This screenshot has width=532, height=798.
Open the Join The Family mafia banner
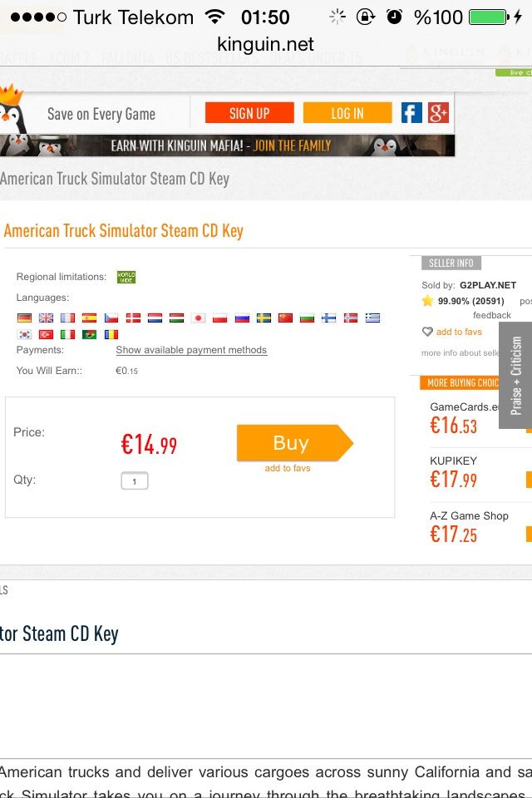click(226, 145)
